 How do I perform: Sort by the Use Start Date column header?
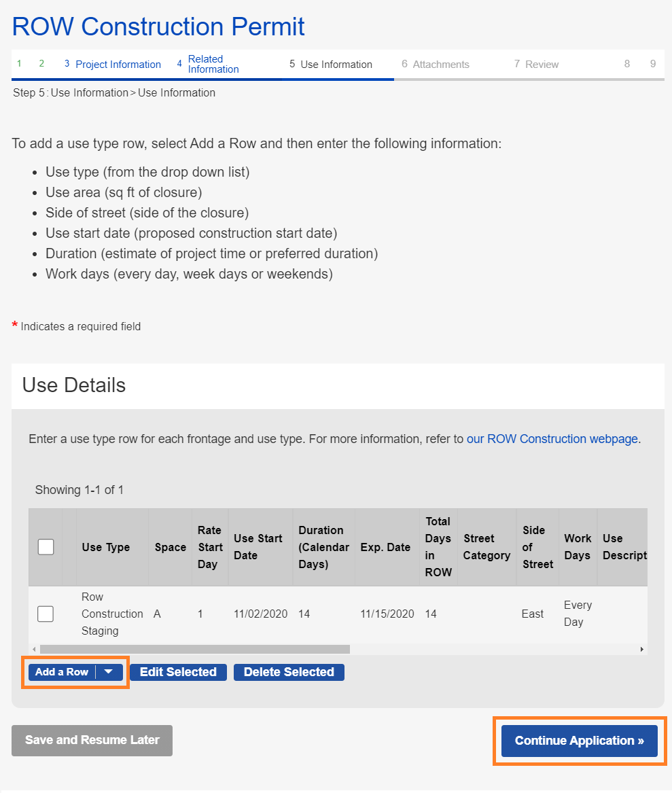point(258,547)
